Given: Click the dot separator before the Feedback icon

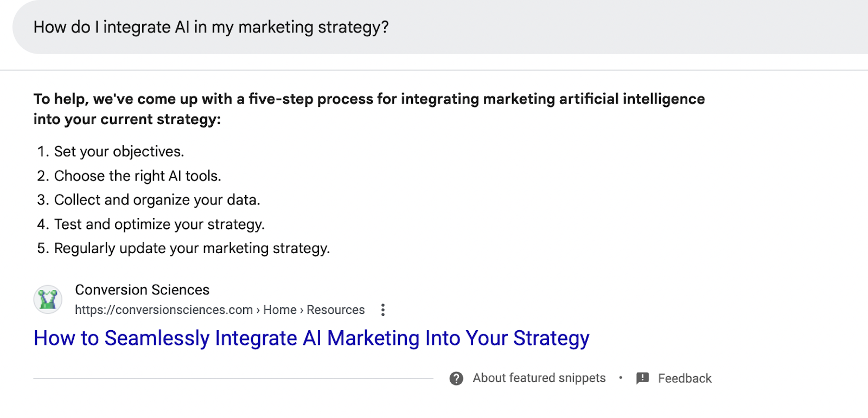Looking at the screenshot, I should [x=621, y=378].
